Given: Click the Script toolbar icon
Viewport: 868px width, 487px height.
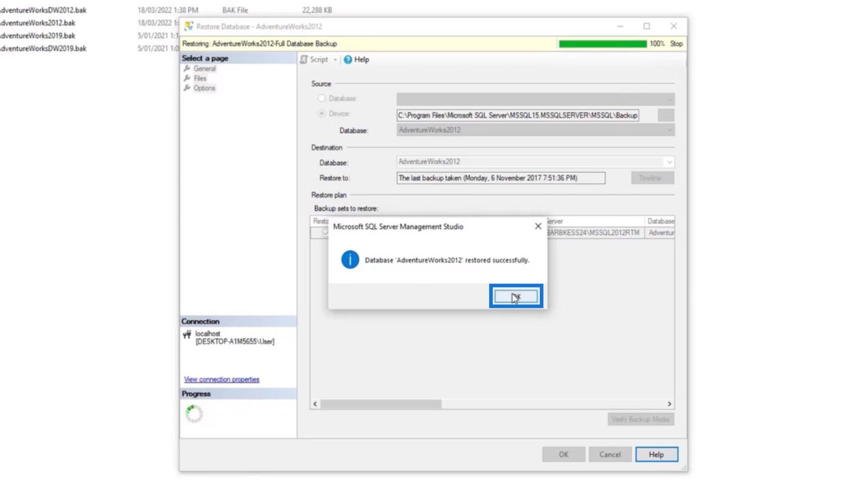Looking at the screenshot, I should [x=304, y=60].
